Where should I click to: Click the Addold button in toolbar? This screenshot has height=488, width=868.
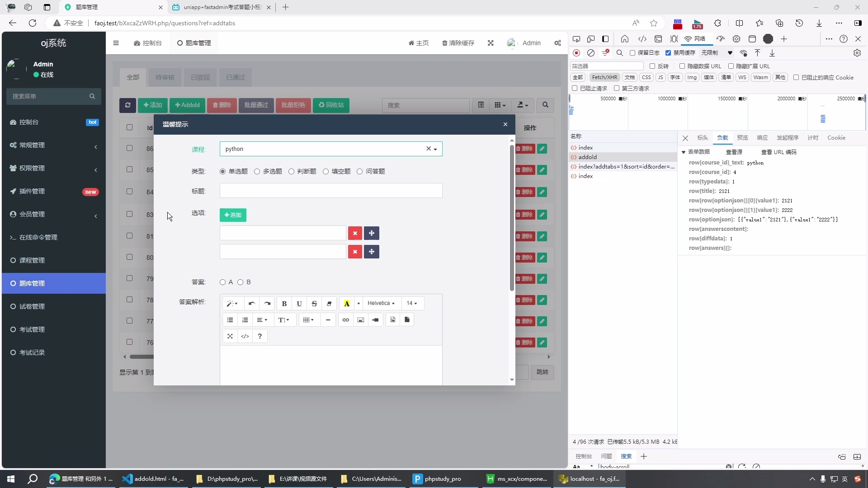187,105
